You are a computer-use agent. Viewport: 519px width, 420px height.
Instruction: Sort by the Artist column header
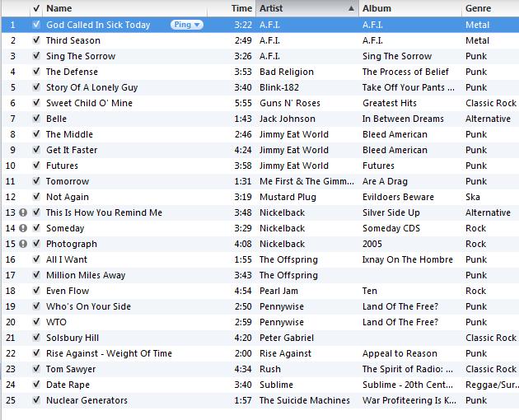307,8
